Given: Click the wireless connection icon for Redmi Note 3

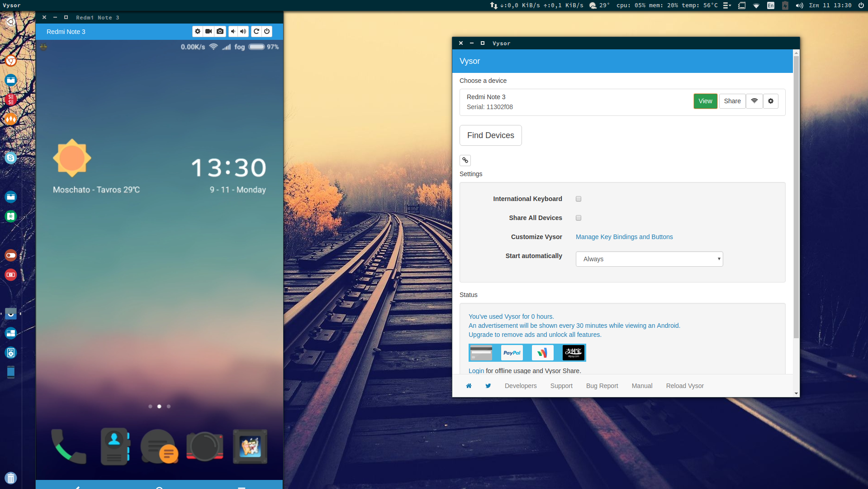Looking at the screenshot, I should [754, 101].
